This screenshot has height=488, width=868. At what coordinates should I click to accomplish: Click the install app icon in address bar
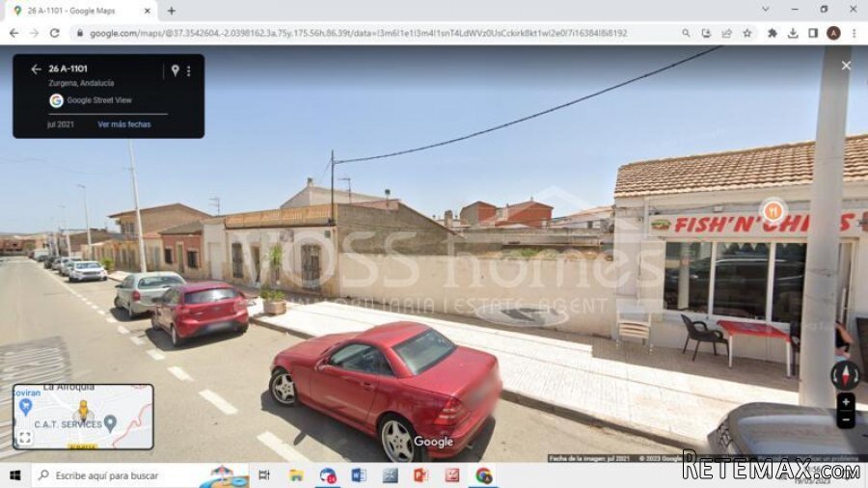706,33
